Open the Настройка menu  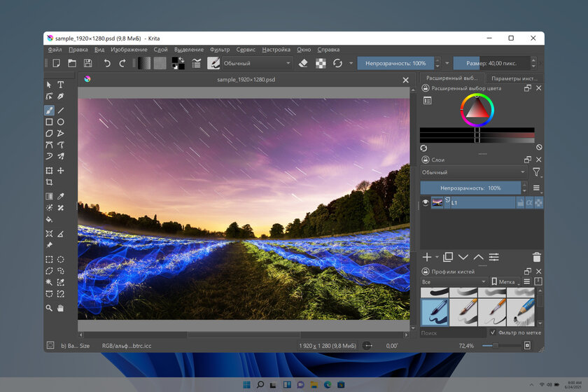pyautogui.click(x=276, y=50)
